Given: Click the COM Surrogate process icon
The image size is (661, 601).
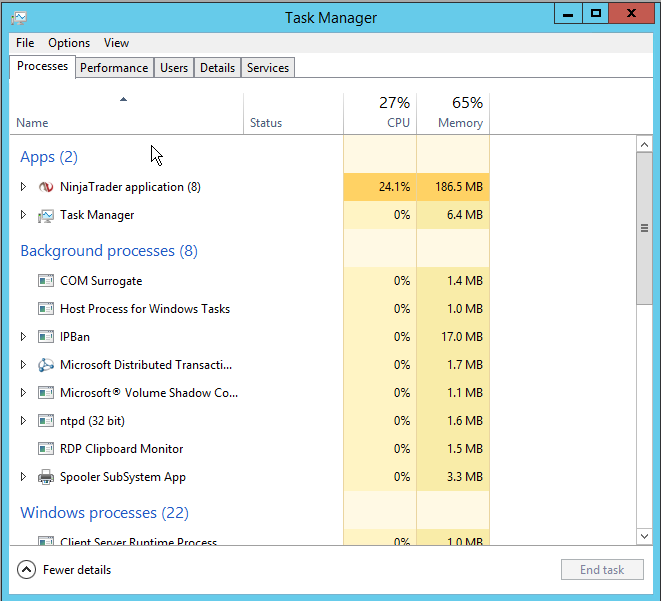Looking at the screenshot, I should tap(45, 281).
